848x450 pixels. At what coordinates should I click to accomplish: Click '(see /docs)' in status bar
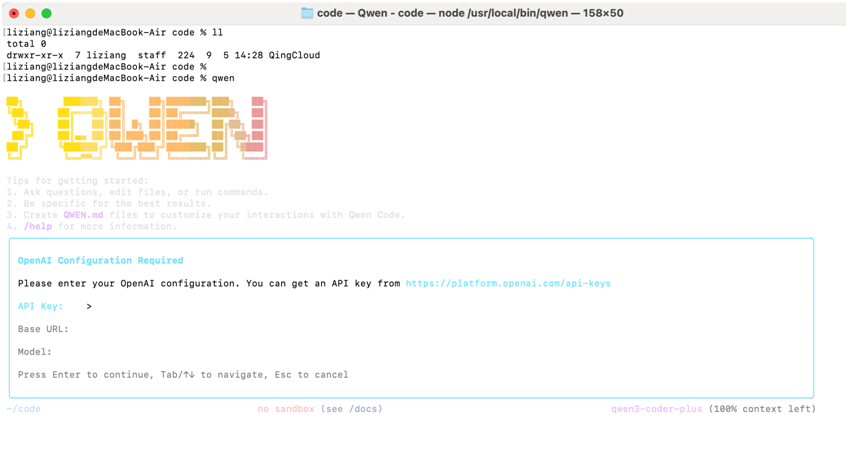click(x=352, y=409)
